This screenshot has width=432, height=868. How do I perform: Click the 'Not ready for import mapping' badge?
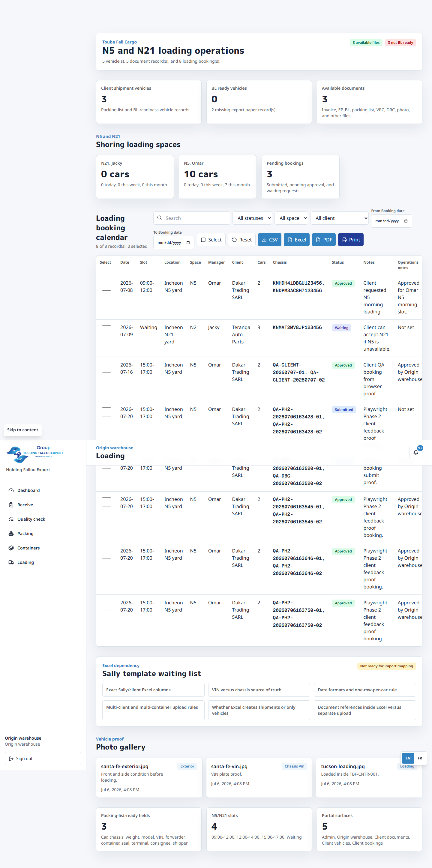386,666
